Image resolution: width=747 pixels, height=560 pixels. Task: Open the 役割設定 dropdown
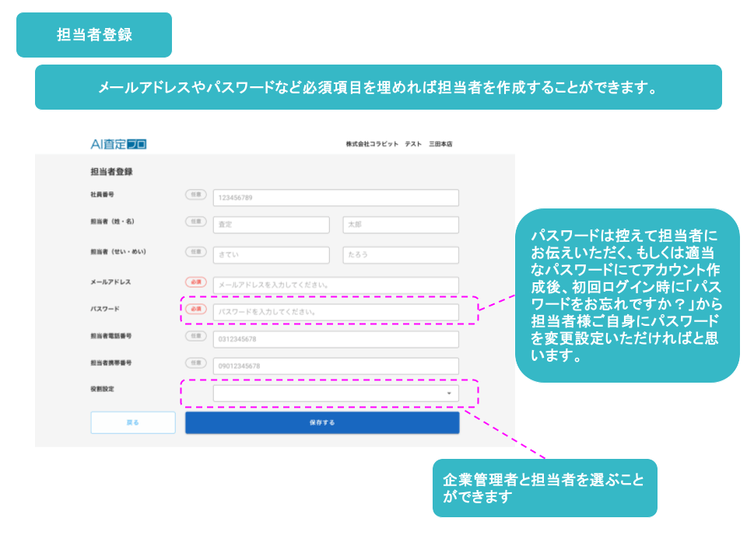click(x=336, y=394)
